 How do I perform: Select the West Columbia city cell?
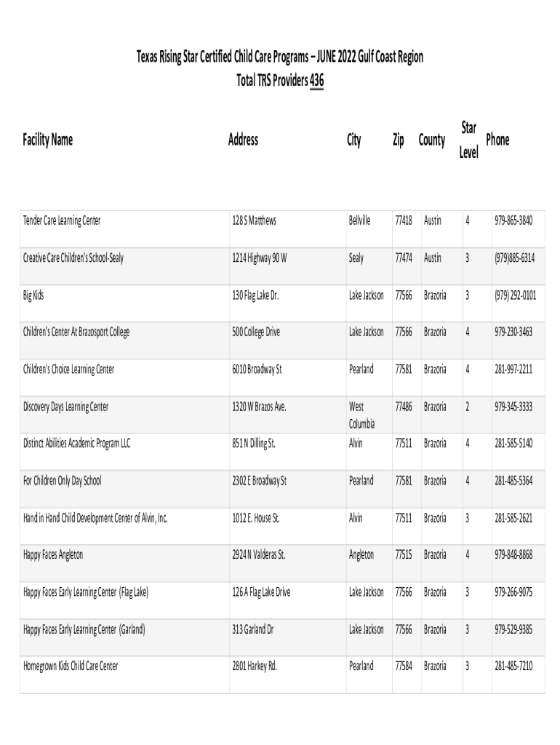coord(361,415)
